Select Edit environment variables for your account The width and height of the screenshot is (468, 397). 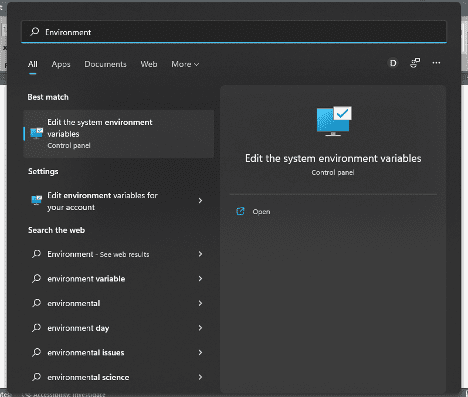click(x=119, y=201)
